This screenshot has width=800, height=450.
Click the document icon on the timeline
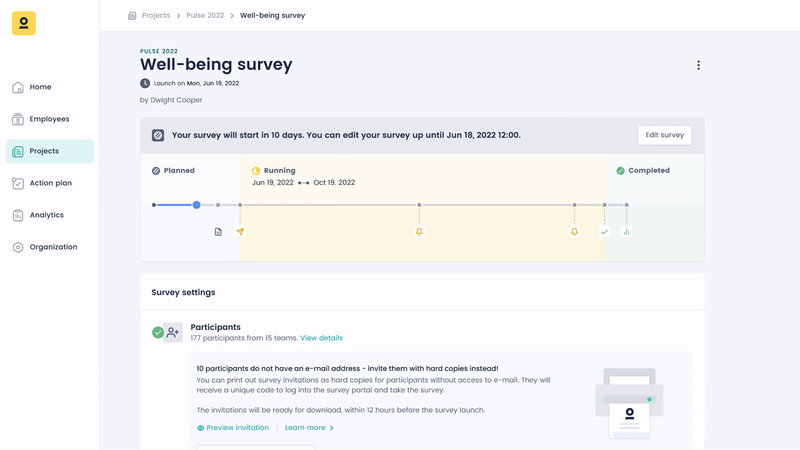click(218, 232)
